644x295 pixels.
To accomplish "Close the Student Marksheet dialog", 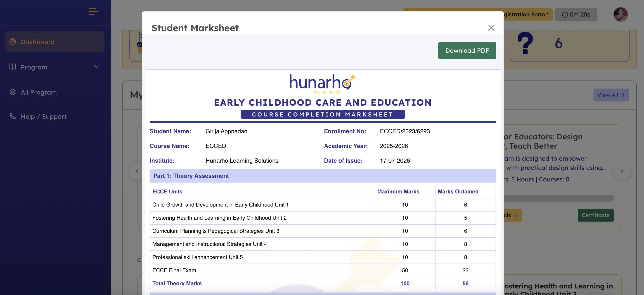I will click(491, 28).
